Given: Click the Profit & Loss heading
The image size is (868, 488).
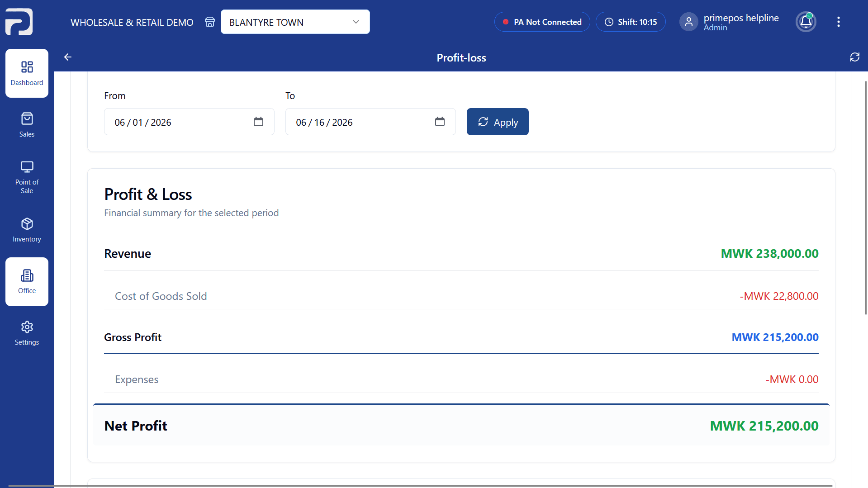Looking at the screenshot, I should click(x=148, y=194).
